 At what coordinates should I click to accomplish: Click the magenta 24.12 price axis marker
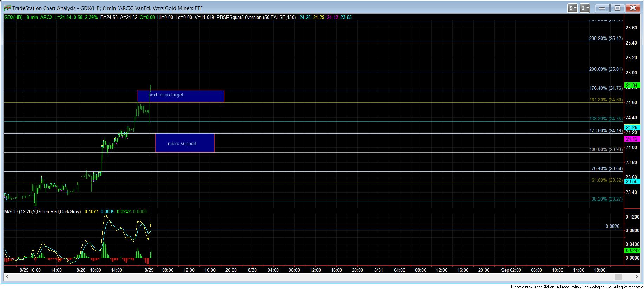[x=632, y=139]
